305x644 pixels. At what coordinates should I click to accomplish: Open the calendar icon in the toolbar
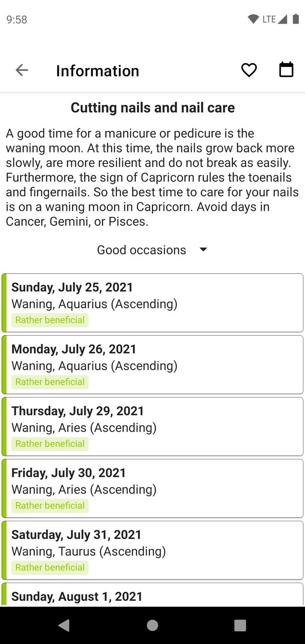286,69
